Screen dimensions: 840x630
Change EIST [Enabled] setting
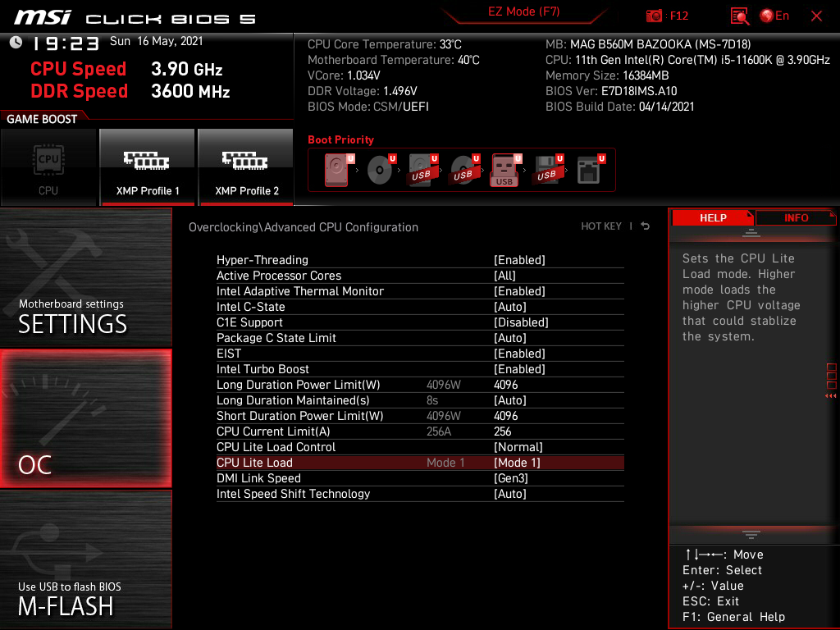click(519, 353)
